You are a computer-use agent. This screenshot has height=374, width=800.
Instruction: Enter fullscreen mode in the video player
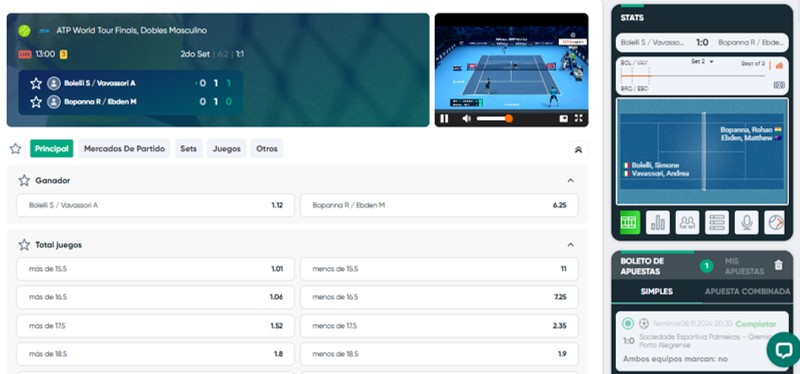tap(579, 118)
